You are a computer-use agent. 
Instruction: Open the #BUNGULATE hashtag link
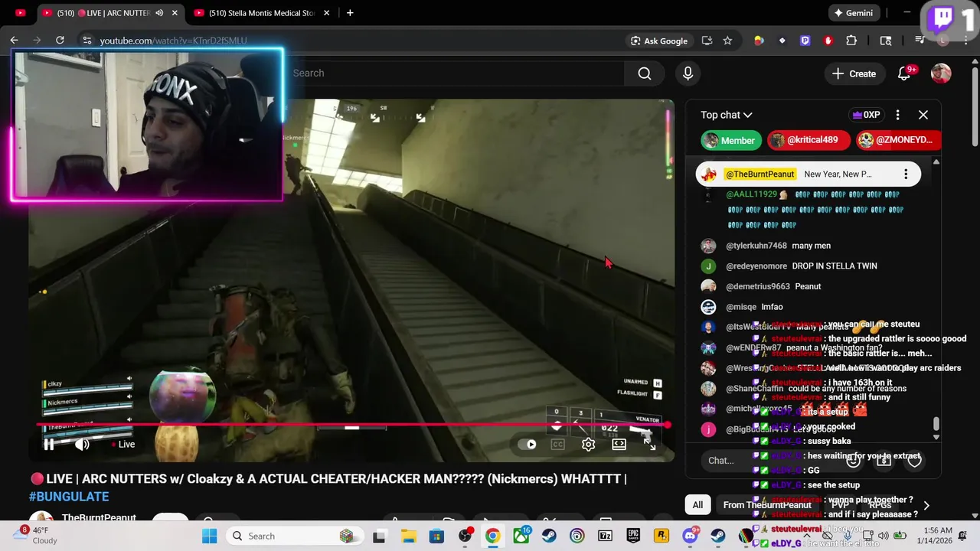[69, 497]
